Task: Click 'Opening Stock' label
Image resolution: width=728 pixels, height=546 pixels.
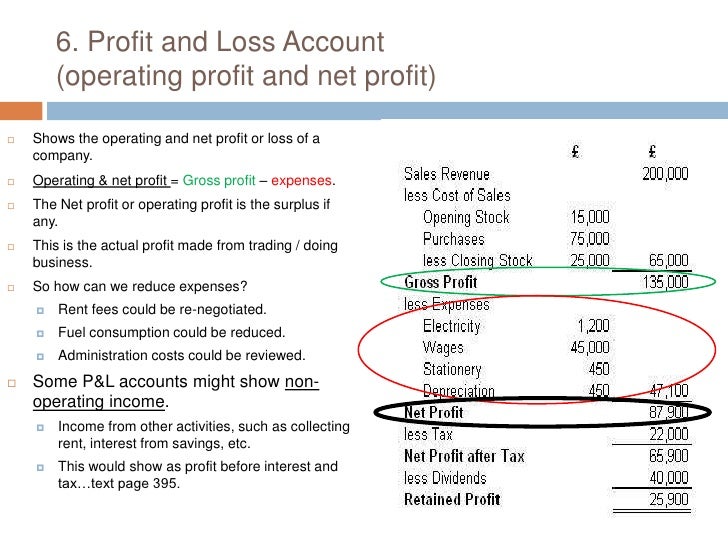Action: click(x=466, y=217)
